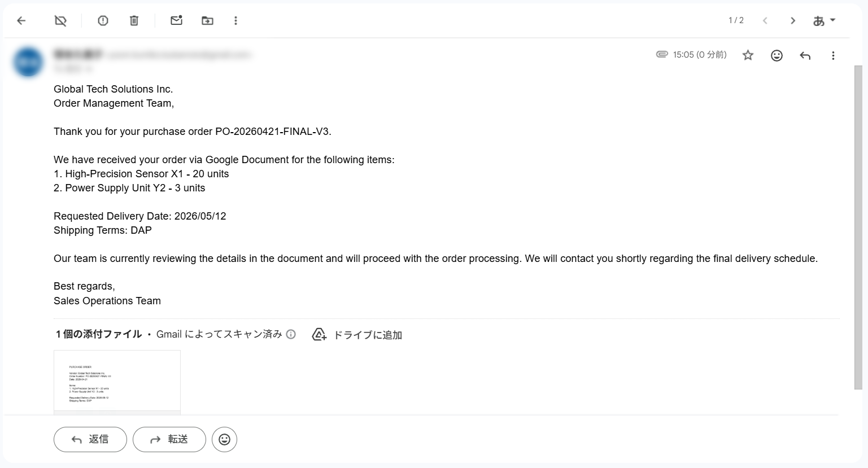Go to the next email
Image resolution: width=868 pixels, height=468 pixels.
click(793, 21)
